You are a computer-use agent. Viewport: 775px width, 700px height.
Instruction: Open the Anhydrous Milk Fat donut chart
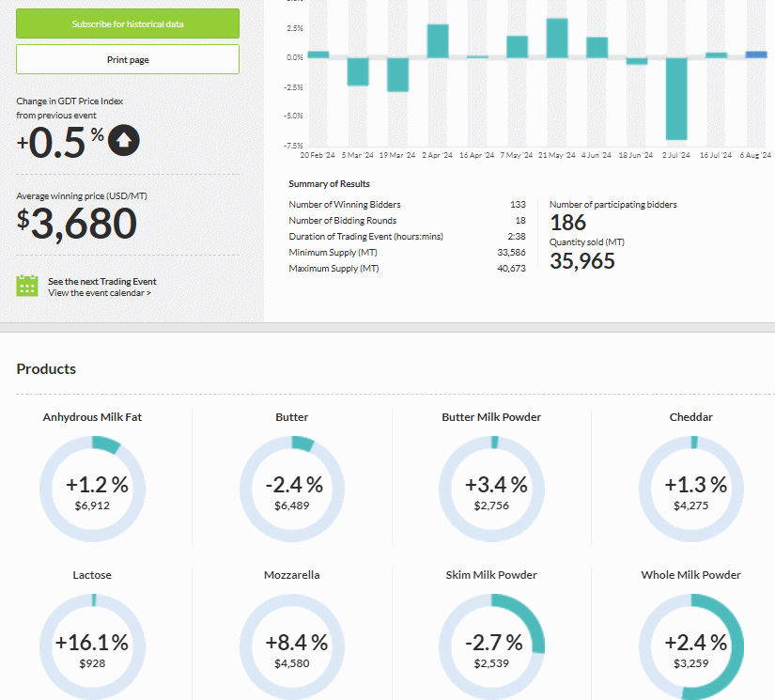pos(92,489)
